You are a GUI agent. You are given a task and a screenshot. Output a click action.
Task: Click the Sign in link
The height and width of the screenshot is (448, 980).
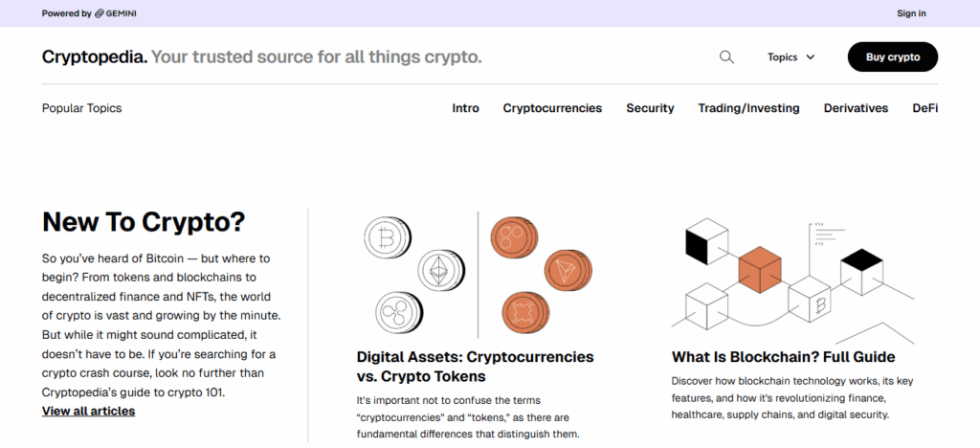(911, 13)
